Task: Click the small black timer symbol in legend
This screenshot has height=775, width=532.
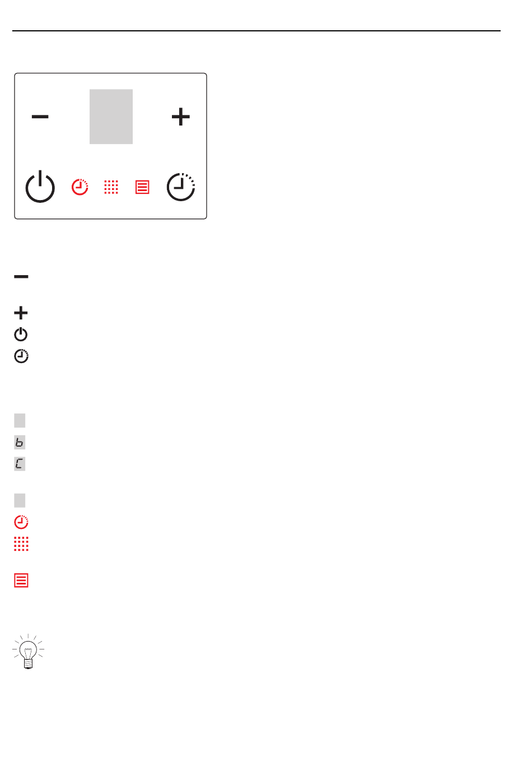Action: 21,356
